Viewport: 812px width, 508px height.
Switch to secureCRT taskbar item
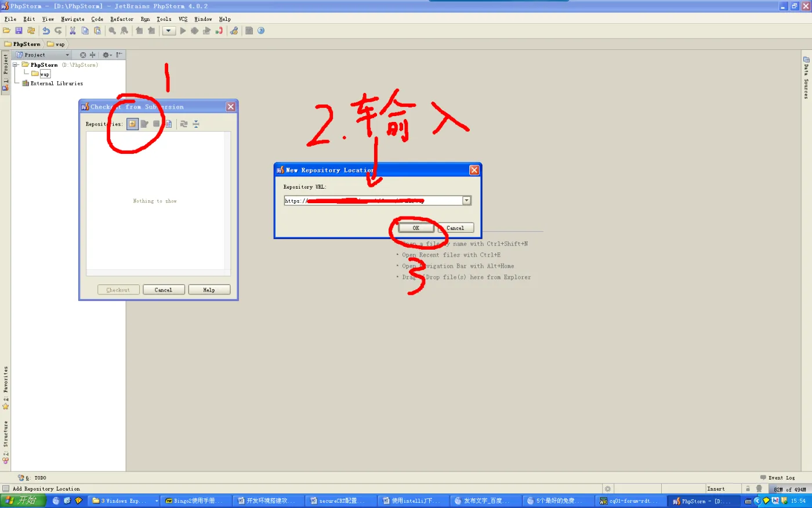point(341,500)
